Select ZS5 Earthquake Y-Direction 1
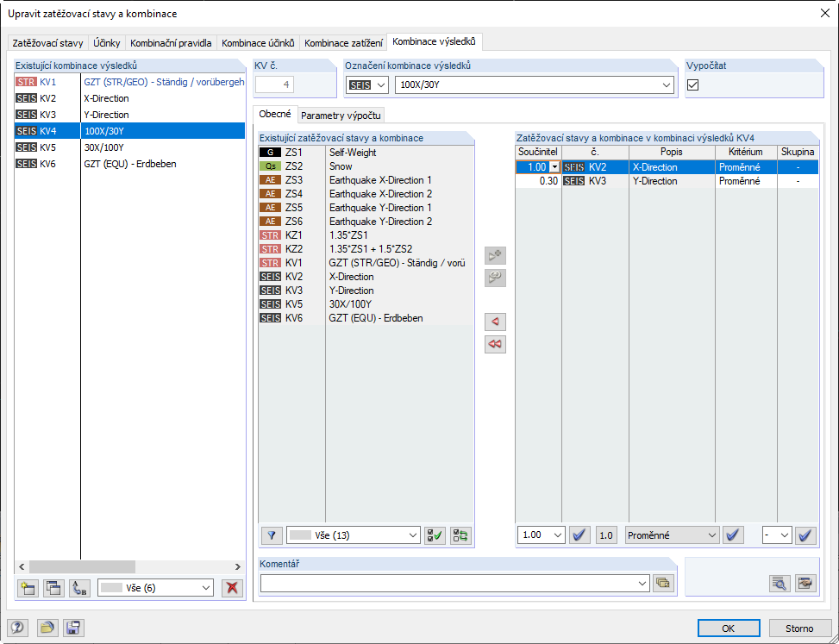 click(366, 208)
